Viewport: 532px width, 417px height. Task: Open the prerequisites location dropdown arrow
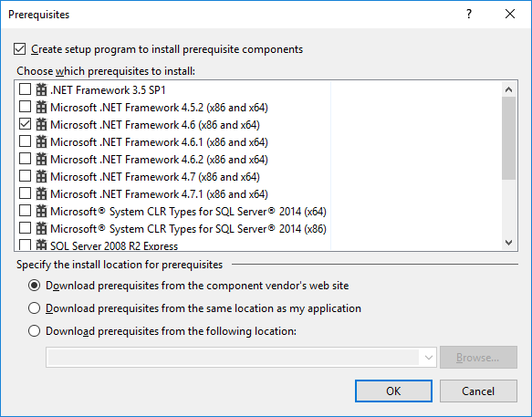click(x=429, y=358)
